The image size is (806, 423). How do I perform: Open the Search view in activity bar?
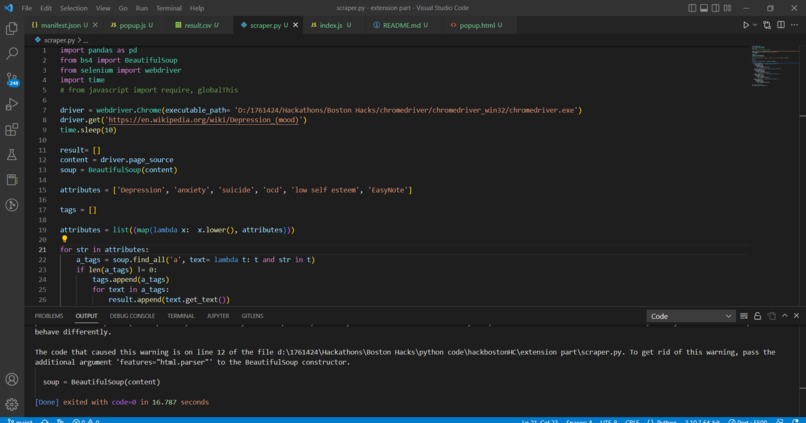click(11, 53)
